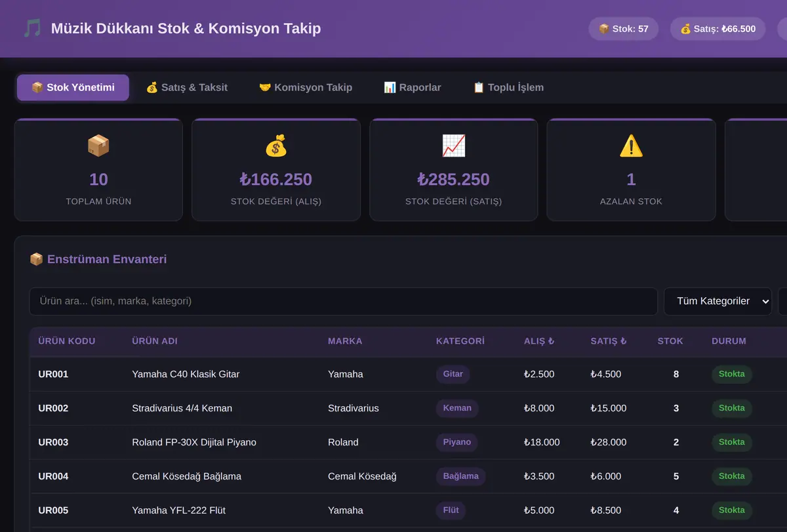This screenshot has width=787, height=532.
Task: Focus the Ürün ara search field
Action: click(x=344, y=301)
